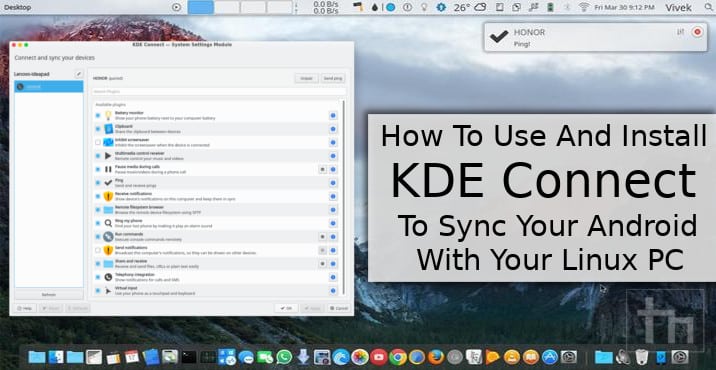Enable the Send notifications plugin checkbox
This screenshot has width=716, height=370.
98,250
